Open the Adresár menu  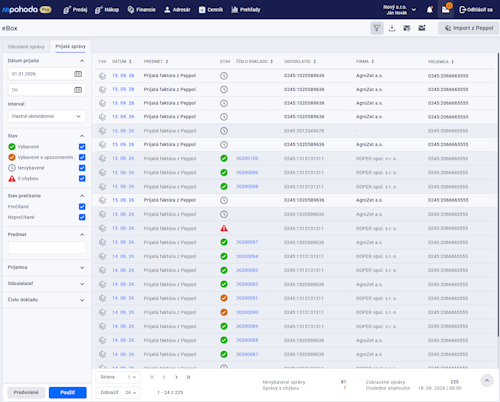tap(177, 10)
